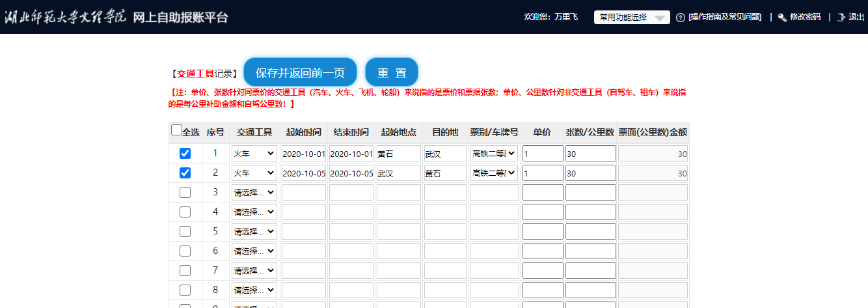
Task: Click row 1 起始时间 field 2020-10-01
Action: pos(303,154)
